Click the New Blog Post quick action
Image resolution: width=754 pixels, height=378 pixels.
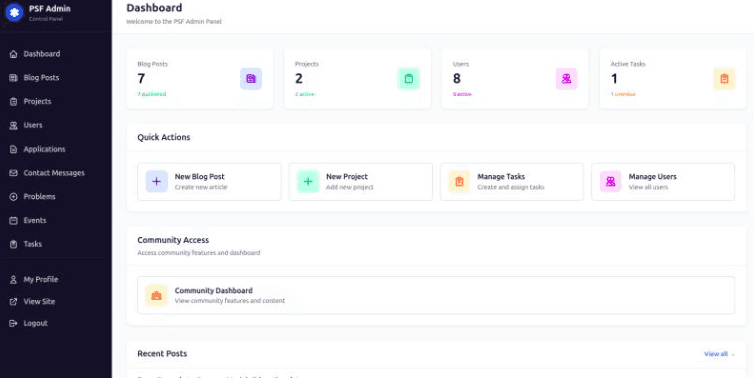point(209,182)
